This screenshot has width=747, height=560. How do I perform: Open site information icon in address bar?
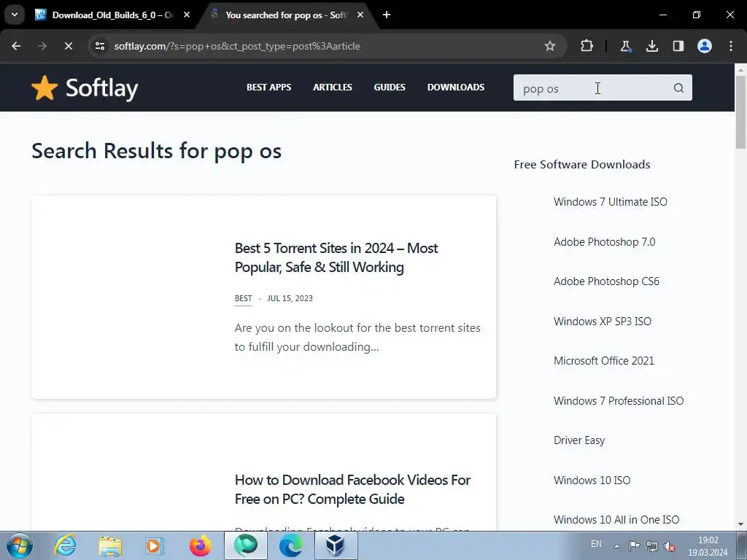tap(100, 46)
